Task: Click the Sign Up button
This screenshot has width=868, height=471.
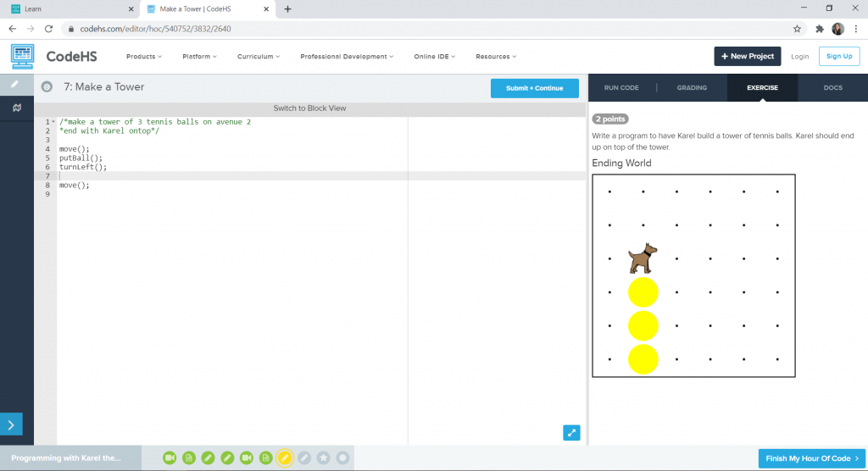Action: pos(839,57)
